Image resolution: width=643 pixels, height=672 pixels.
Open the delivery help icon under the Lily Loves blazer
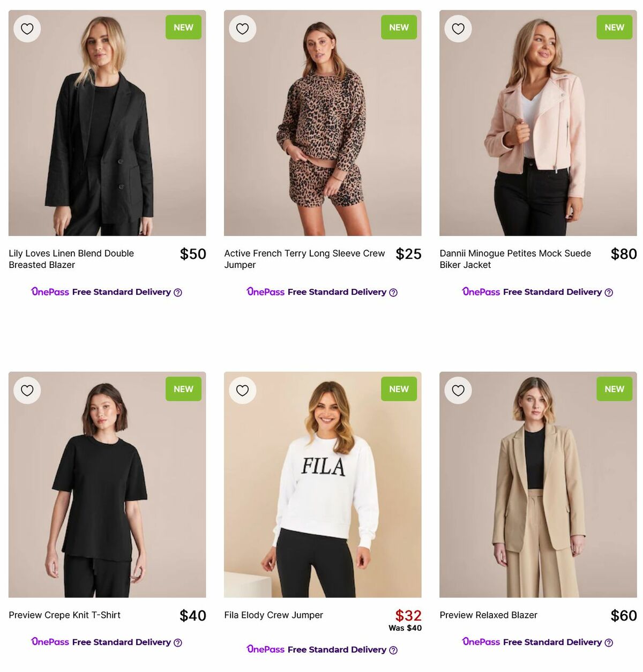click(177, 292)
